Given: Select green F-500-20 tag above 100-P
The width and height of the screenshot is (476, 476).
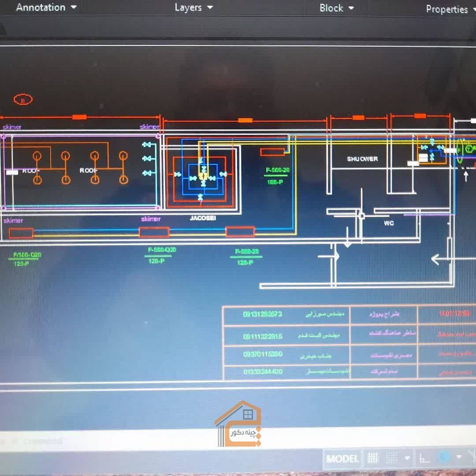Looking at the screenshot, I should 278,170.
